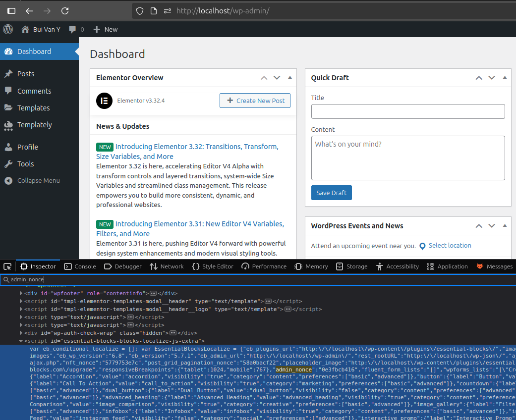Open the browser sidebar panel icon
Image resolution: width=516 pixels, height=420 pixels.
tap(11, 10)
